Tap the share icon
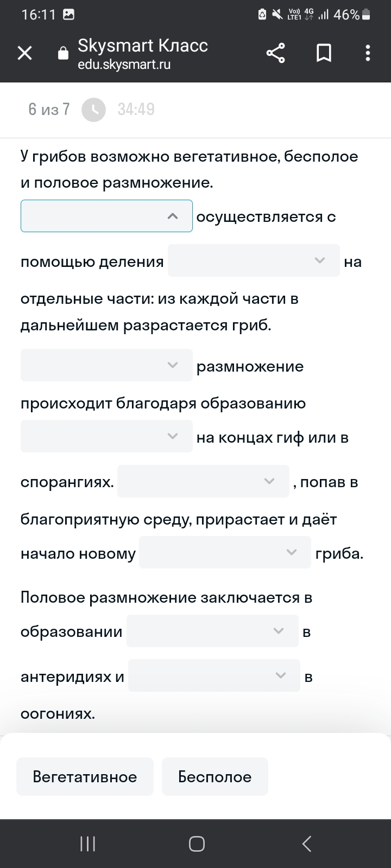Viewport: 391px width, 868px height. [275, 53]
